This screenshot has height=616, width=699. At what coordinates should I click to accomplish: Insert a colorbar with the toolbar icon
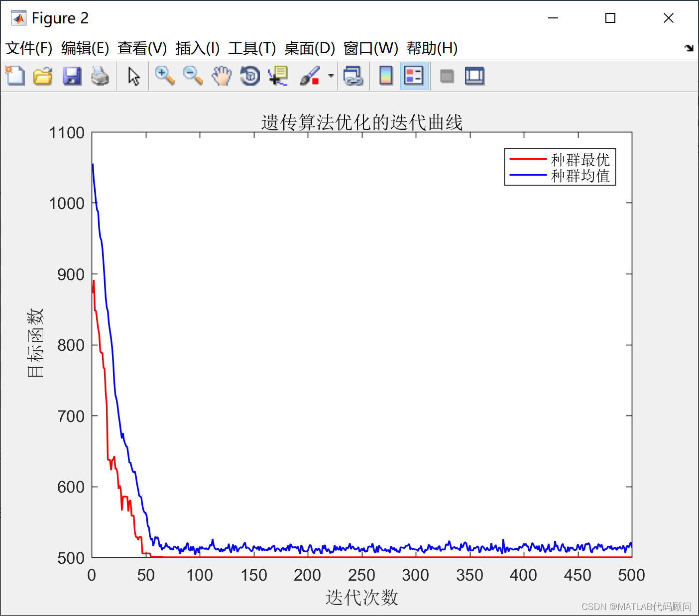tap(386, 76)
